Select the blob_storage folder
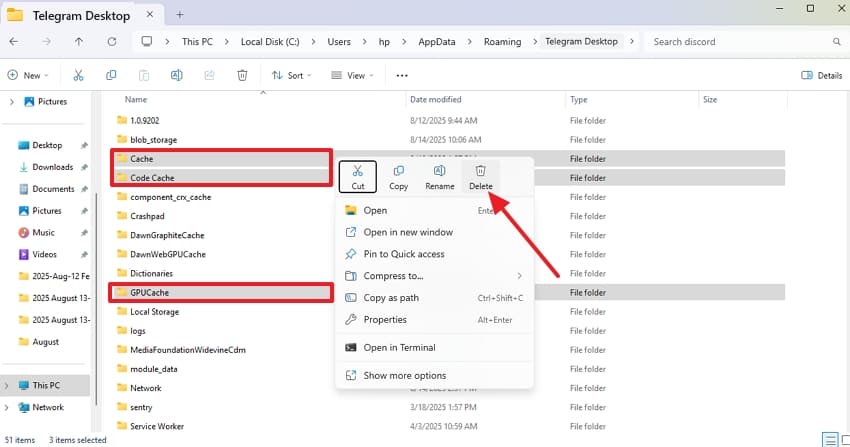 153,140
